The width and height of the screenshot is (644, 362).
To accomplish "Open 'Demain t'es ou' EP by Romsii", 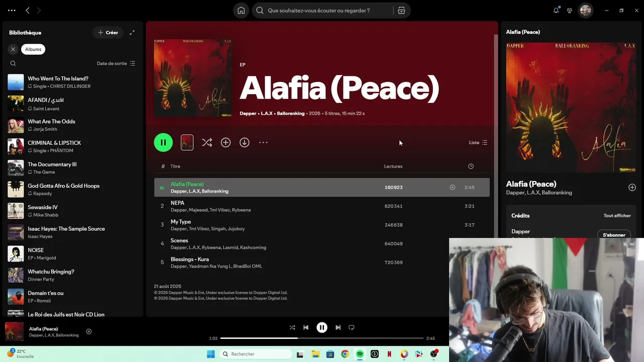I will pyautogui.click(x=72, y=297).
